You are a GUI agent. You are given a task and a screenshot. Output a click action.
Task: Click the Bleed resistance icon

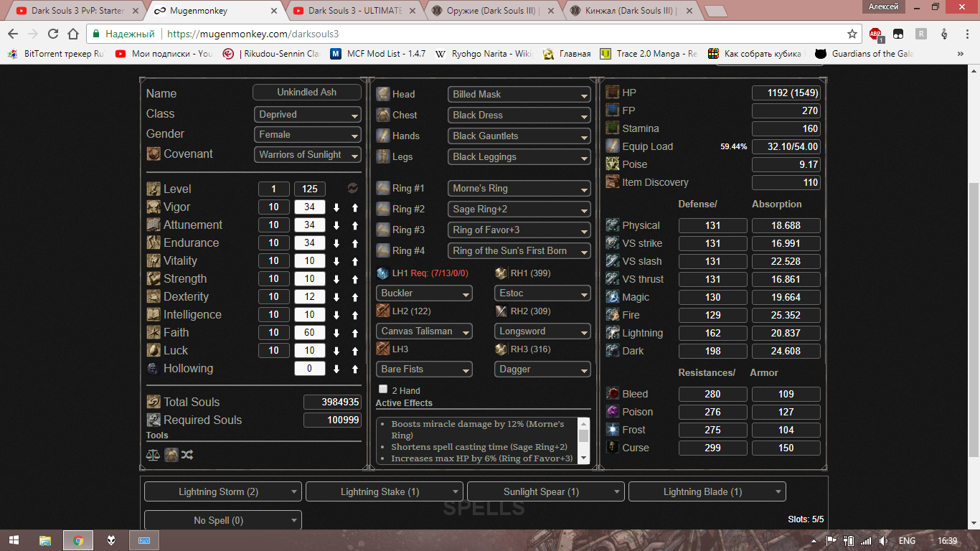[613, 393]
